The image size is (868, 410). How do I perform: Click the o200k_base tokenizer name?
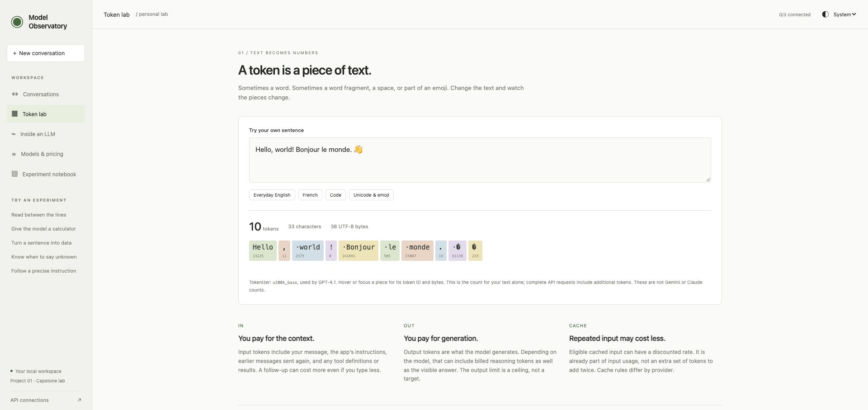tap(285, 283)
